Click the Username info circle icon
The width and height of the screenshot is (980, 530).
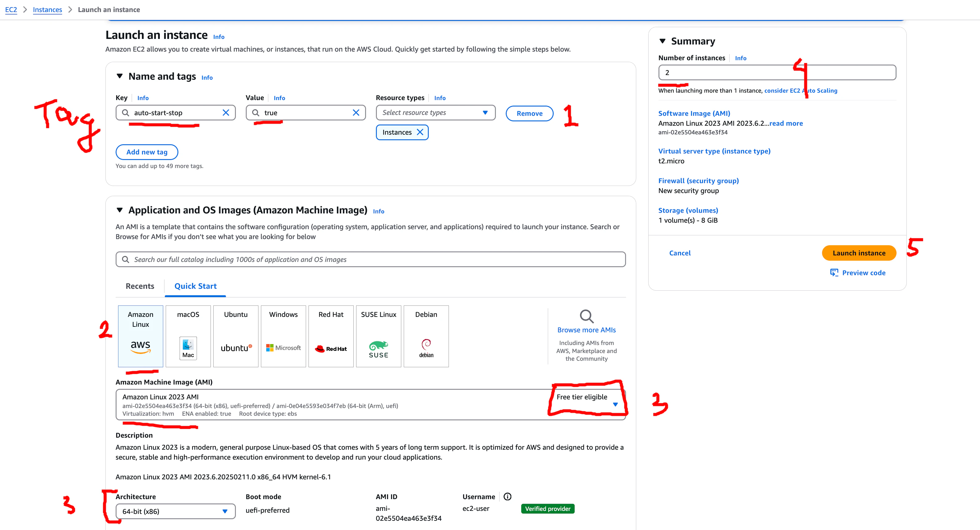(508, 497)
